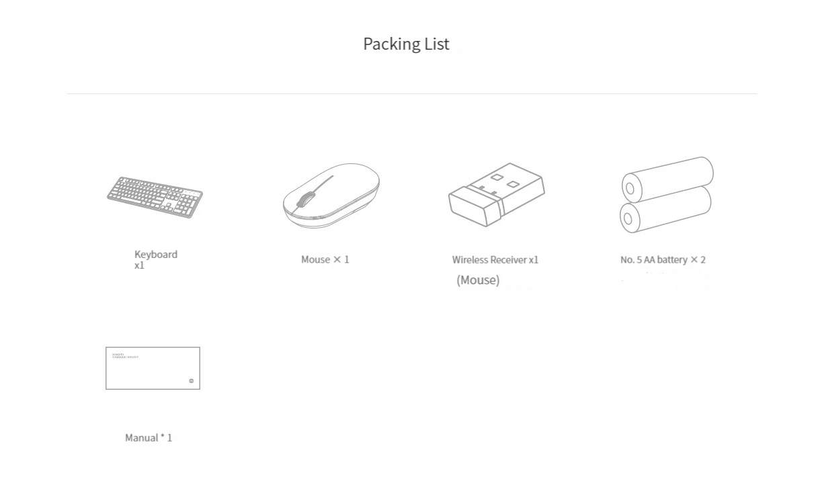Click the lower AA battery drawing

665,210
